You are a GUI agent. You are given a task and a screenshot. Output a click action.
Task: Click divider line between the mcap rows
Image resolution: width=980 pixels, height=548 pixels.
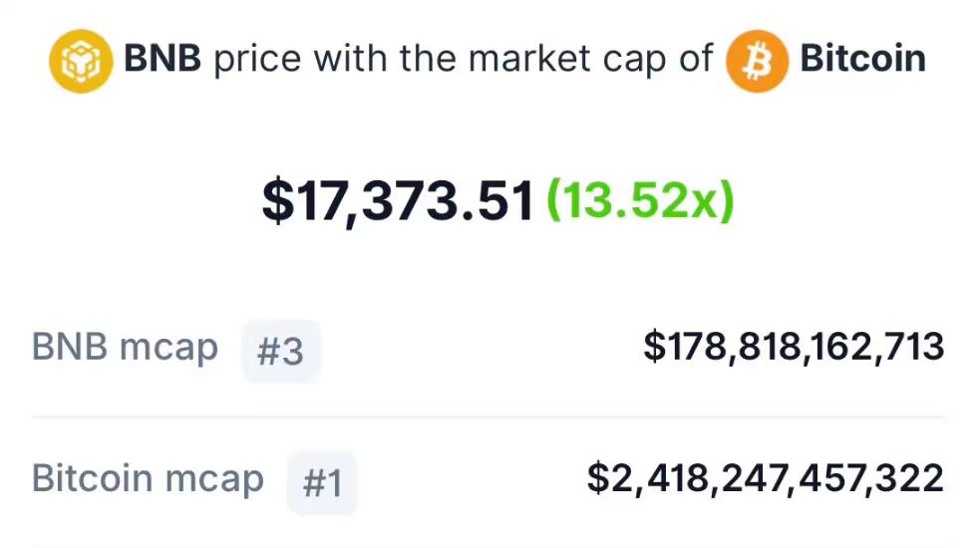coord(489,416)
